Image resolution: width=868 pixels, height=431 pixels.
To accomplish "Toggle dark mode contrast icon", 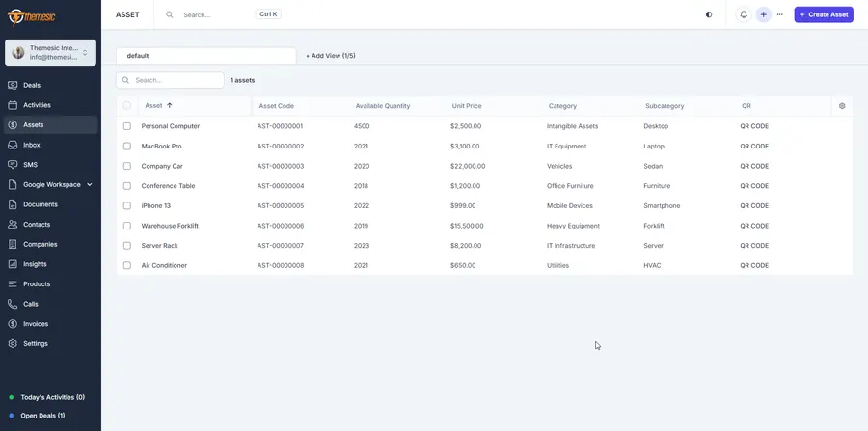I will [709, 14].
